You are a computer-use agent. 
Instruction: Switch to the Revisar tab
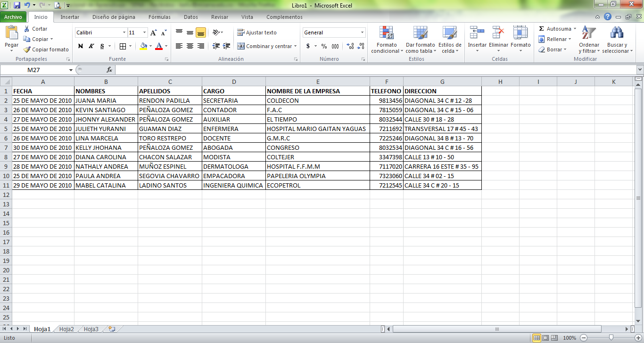coord(220,17)
